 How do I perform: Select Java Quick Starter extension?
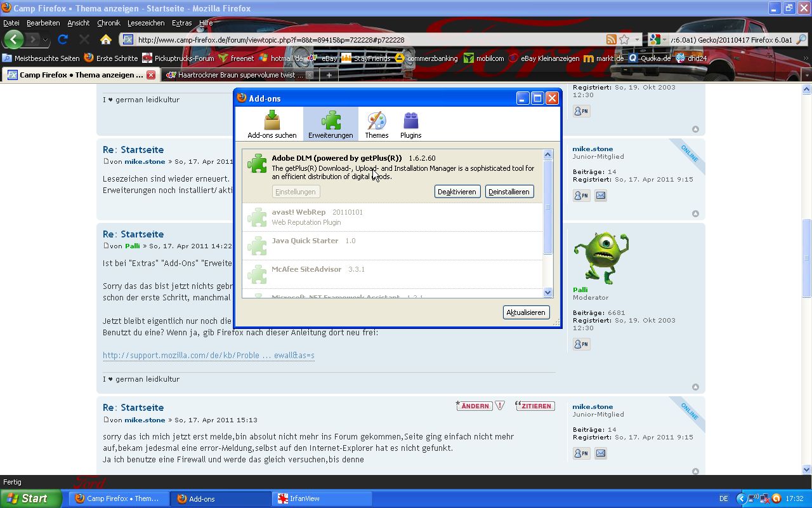coord(392,246)
